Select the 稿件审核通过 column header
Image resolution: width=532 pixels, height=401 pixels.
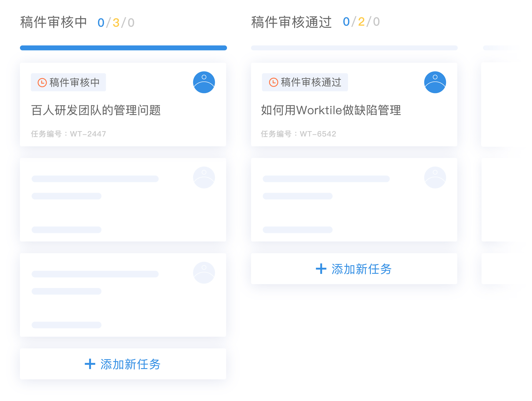coord(291,22)
